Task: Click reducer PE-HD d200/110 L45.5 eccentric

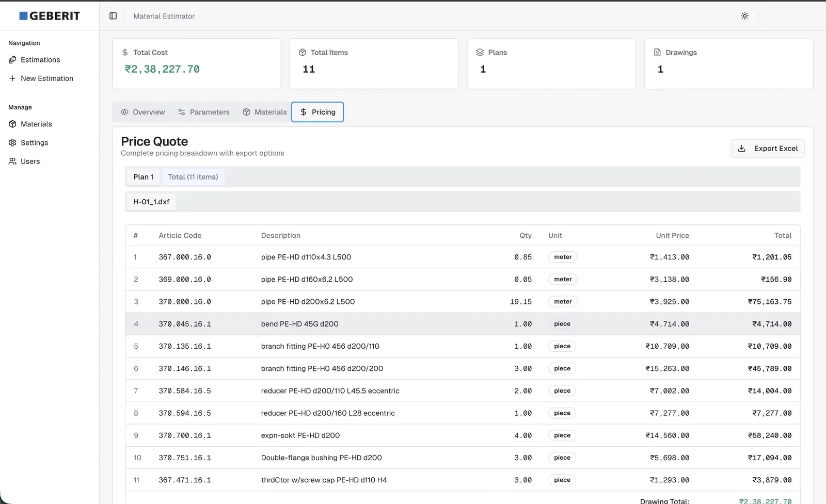Action: coord(330,391)
